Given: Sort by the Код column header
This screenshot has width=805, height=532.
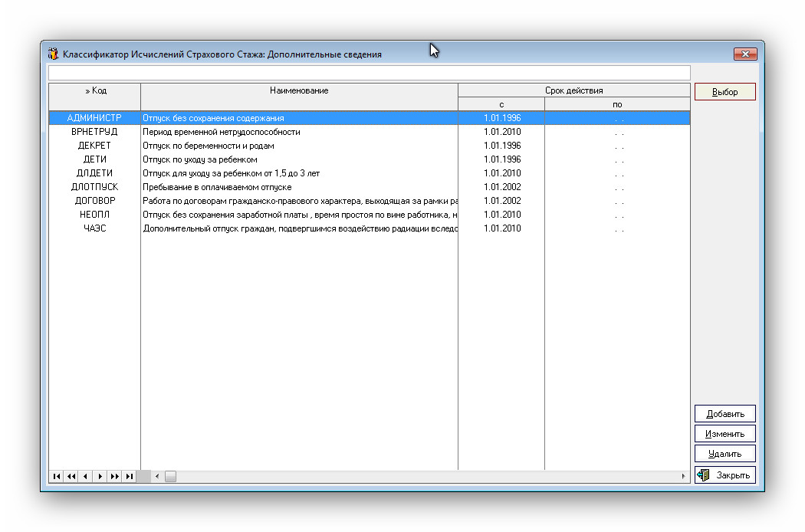Looking at the screenshot, I should click(x=95, y=91).
